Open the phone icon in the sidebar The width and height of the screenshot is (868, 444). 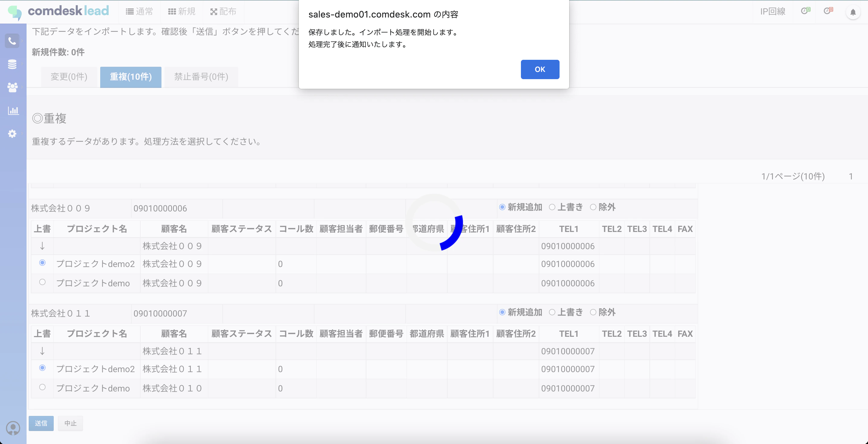(x=12, y=41)
